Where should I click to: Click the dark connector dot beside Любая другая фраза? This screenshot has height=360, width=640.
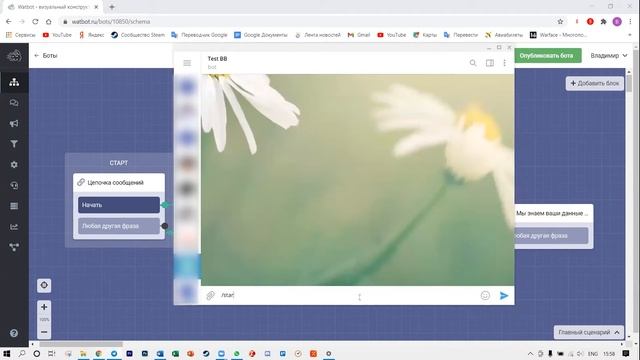coord(164,226)
